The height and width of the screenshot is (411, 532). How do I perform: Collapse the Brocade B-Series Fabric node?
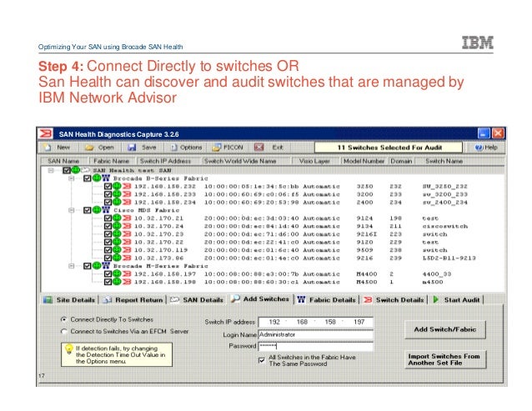point(71,178)
